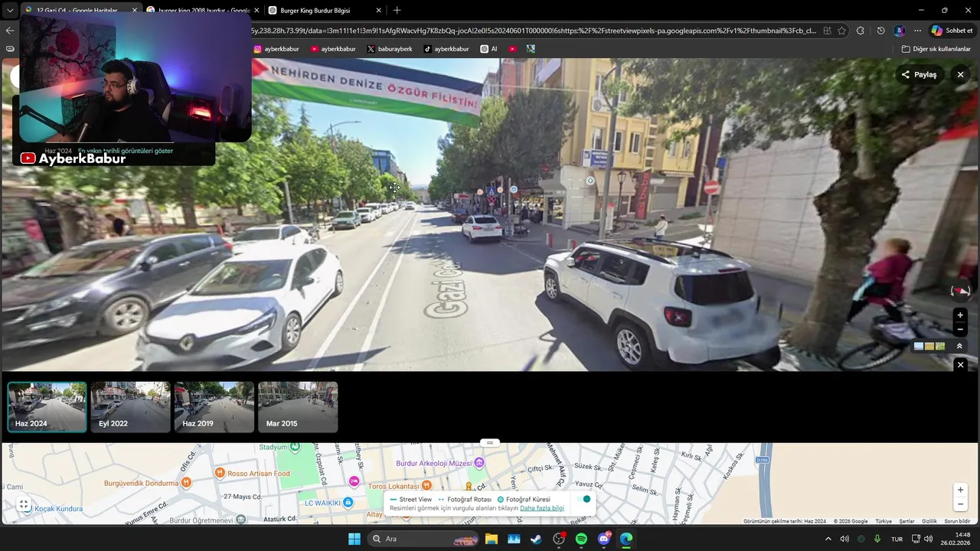
Task: Expand the image strip with double chevron
Action: (959, 346)
